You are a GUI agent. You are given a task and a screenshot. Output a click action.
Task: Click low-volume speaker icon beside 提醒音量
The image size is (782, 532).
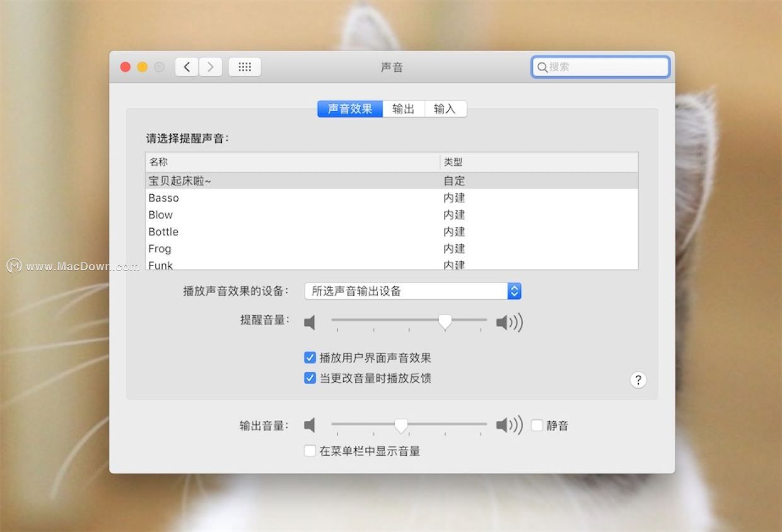coord(309,323)
